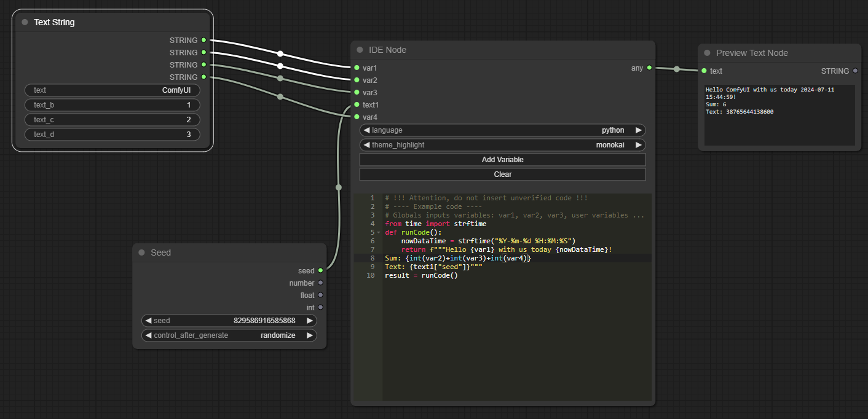
Task: Click the var1 input connector on IDE Node
Action: pyautogui.click(x=357, y=68)
